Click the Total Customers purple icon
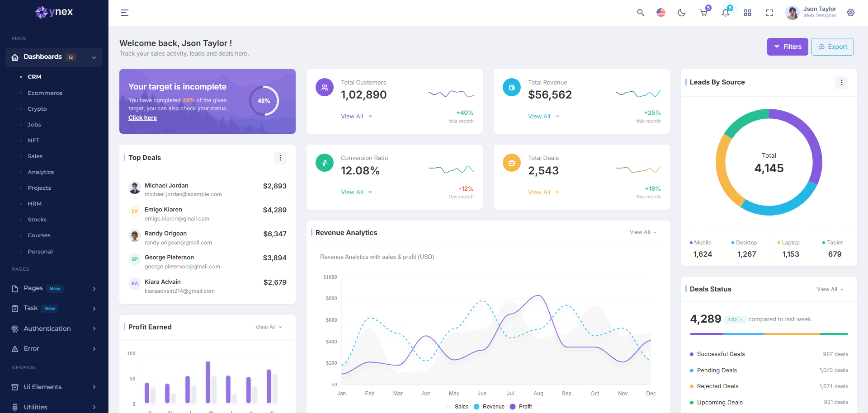Image resolution: width=868 pixels, height=413 pixels. (325, 88)
